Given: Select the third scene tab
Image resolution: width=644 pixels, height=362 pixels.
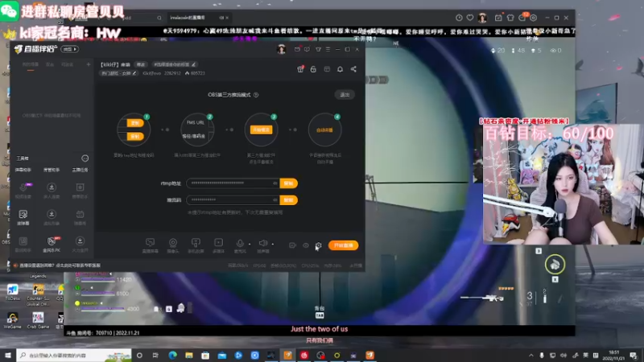Looking at the screenshot, I should [67, 65].
